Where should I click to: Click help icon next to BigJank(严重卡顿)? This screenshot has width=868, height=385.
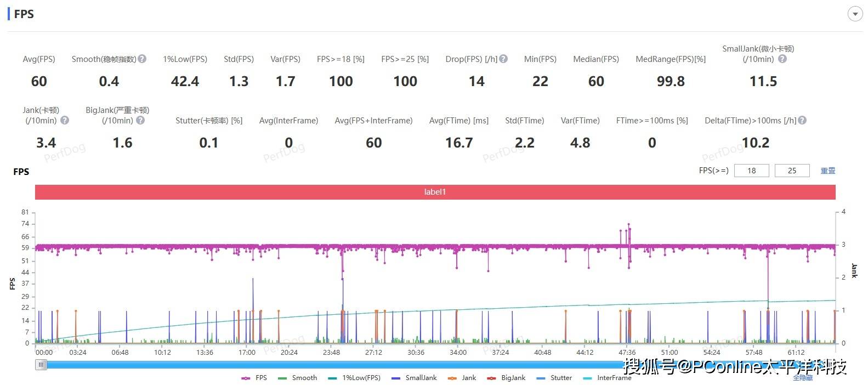point(140,120)
